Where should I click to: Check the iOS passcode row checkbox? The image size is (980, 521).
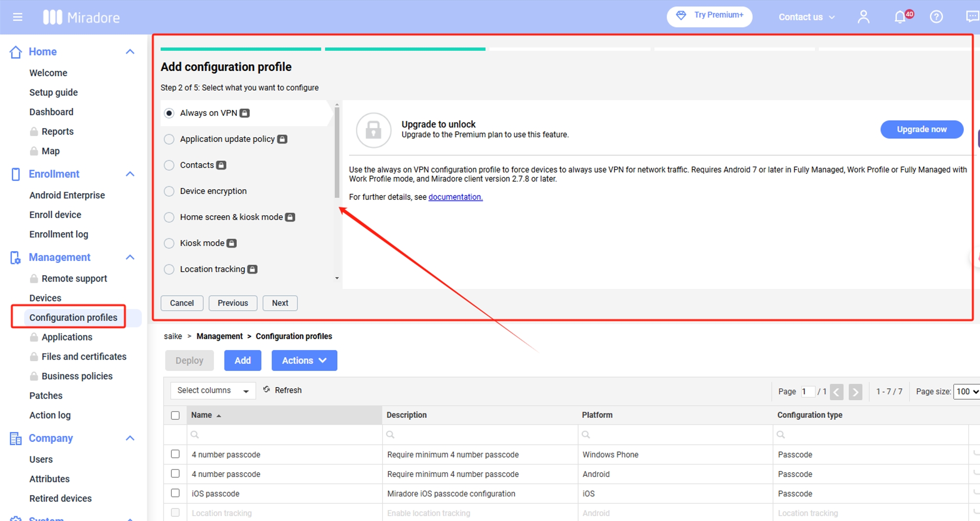(175, 493)
